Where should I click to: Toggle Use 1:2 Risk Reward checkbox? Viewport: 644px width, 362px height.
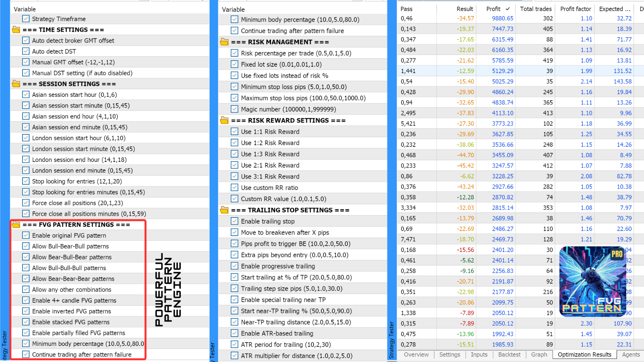tap(234, 143)
